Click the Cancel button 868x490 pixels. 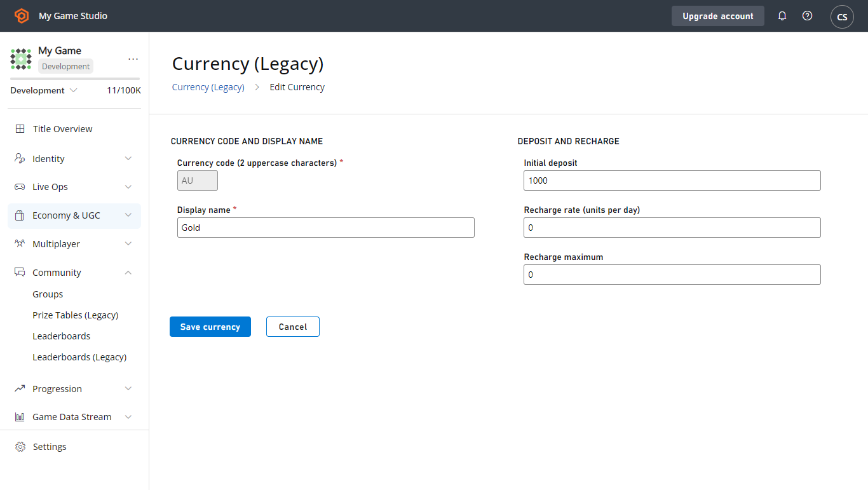point(293,327)
